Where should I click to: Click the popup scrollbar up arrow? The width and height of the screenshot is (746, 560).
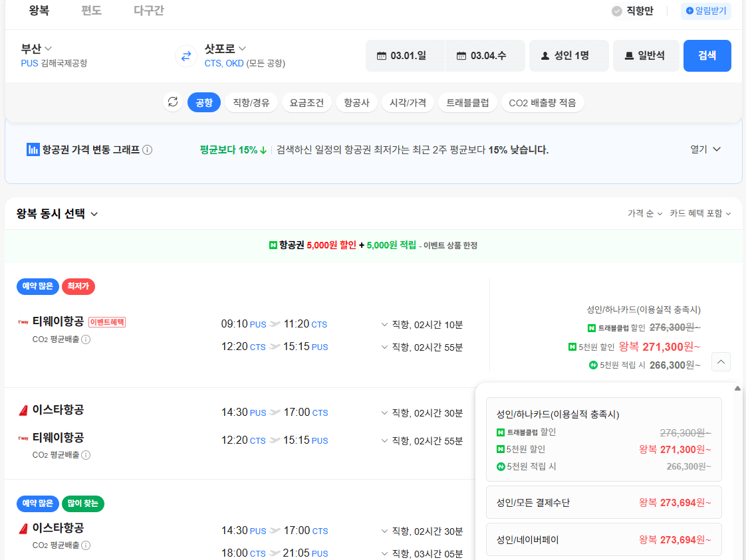[x=737, y=389]
